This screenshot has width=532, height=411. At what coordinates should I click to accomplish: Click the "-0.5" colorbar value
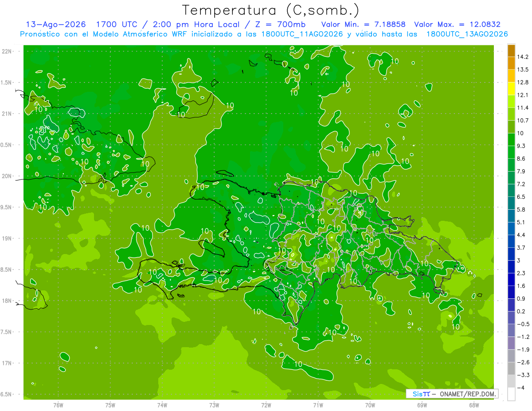(523, 324)
